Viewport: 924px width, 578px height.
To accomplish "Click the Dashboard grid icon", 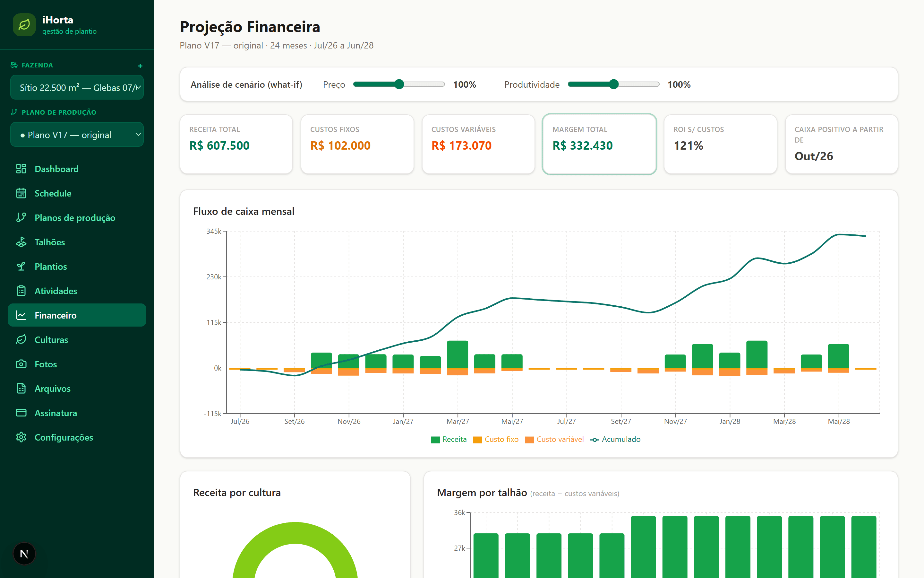I will click(x=21, y=169).
